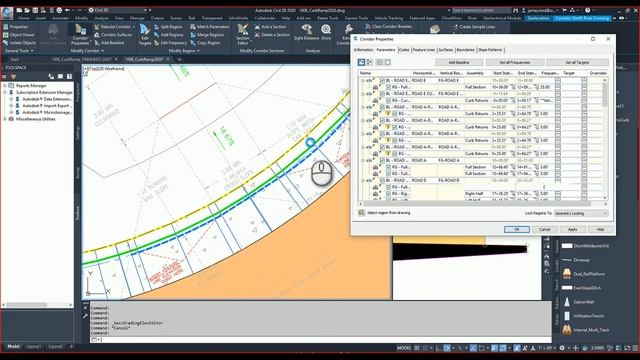Collapse the ROAD D baseline node
Screen dimensions: 640x360
[x=362, y=180]
